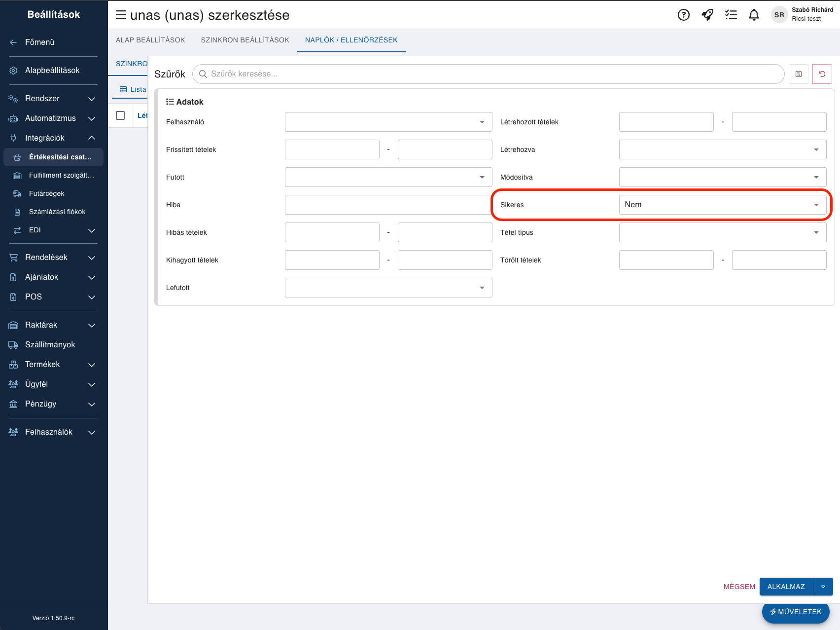Click the Rendelések cart icon
Screen dimensions: 840x630
(13, 258)
